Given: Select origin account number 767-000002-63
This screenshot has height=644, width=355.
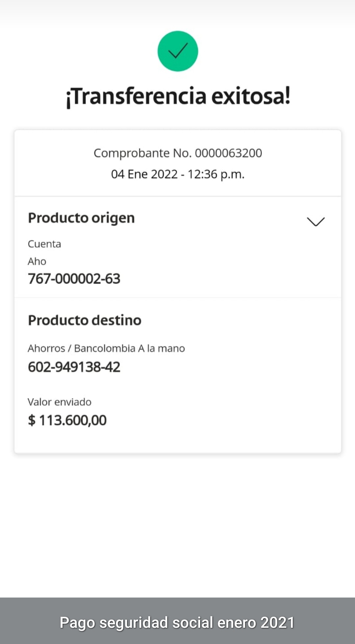Looking at the screenshot, I should [74, 279].
